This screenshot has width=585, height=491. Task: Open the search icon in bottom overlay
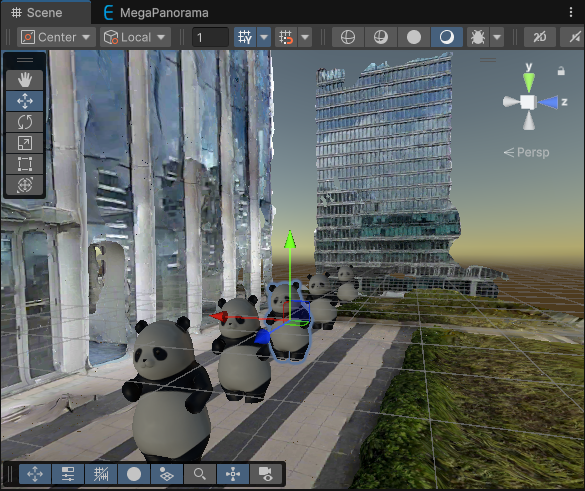pyautogui.click(x=200, y=474)
